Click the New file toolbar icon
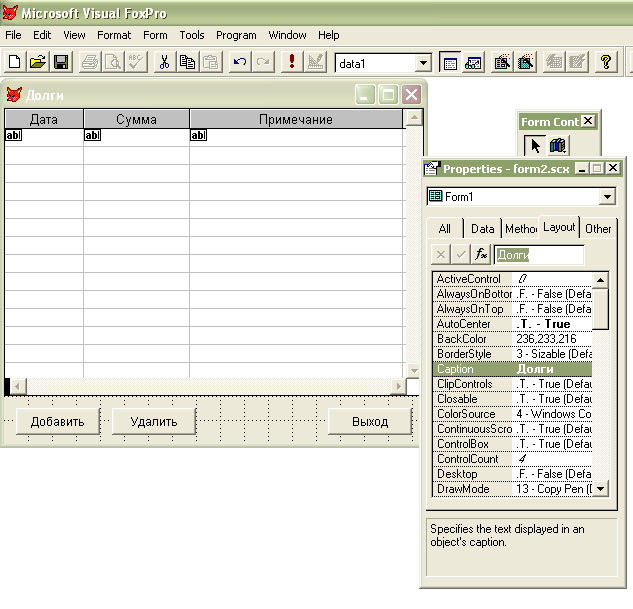633x609 pixels. coord(14,63)
